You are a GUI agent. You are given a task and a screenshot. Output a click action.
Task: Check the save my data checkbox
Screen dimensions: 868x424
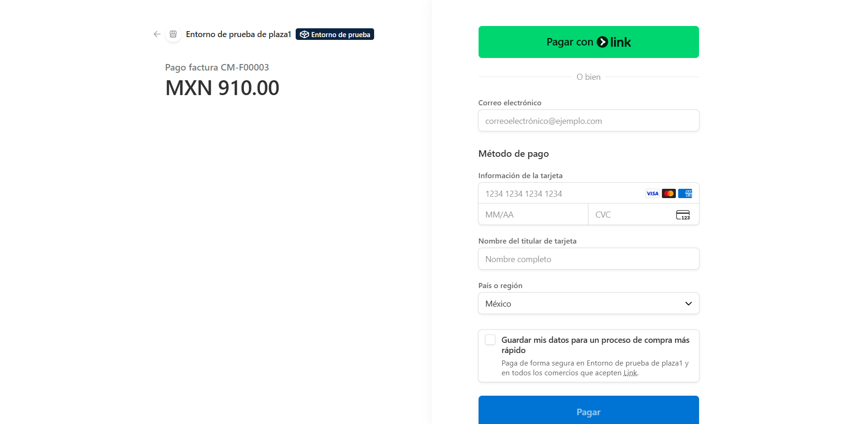pos(490,340)
